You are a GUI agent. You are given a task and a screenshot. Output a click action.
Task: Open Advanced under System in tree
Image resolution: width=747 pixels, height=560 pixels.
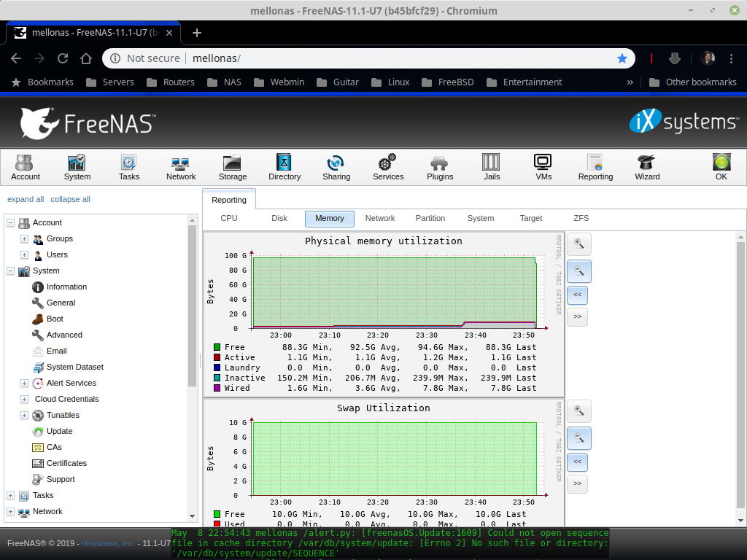coord(64,335)
